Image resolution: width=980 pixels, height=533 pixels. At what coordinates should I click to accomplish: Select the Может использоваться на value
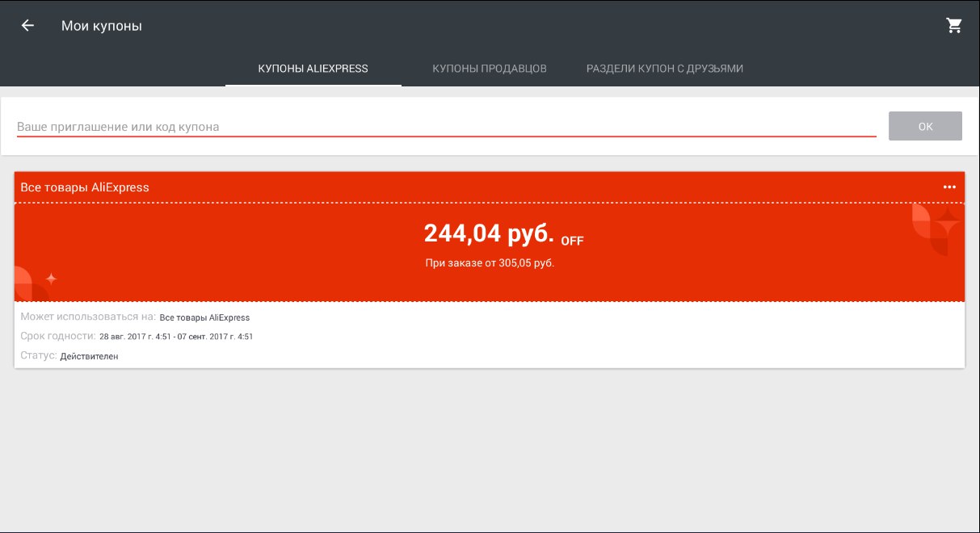coord(204,317)
